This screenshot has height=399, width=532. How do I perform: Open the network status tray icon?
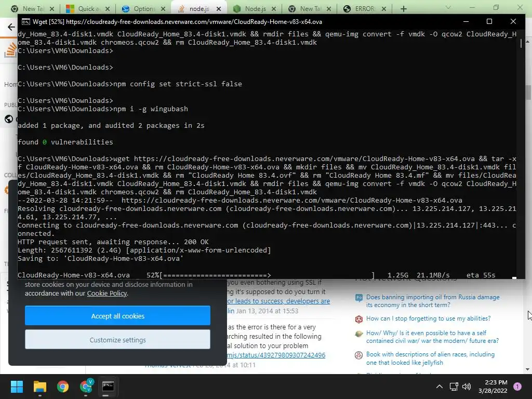coord(454,387)
